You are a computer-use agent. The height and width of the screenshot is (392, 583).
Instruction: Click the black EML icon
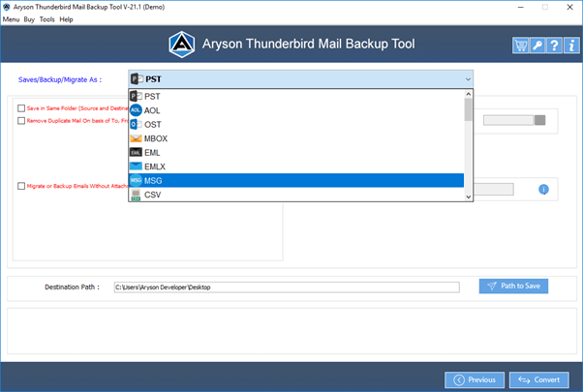[x=136, y=152]
